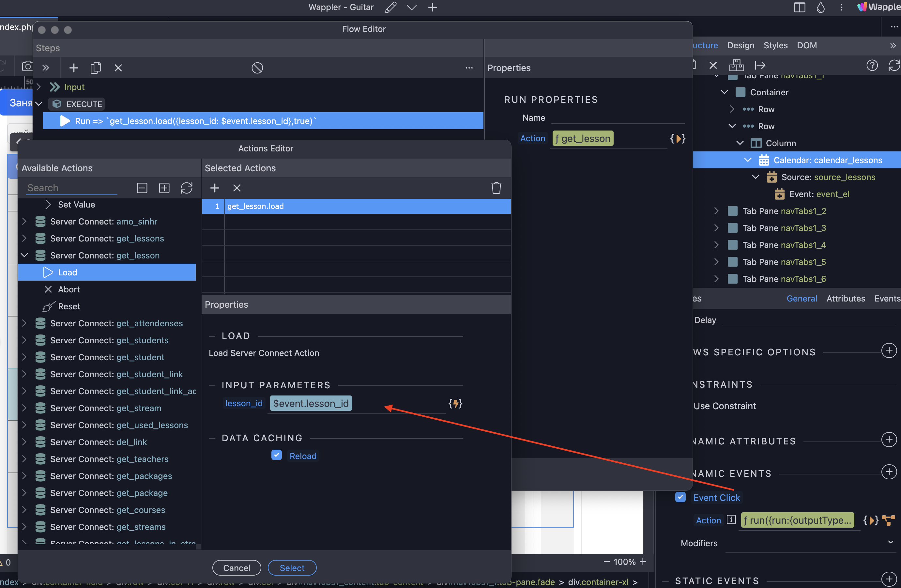This screenshot has height=588, width=901.
Task: Click the Select button
Action: point(292,567)
